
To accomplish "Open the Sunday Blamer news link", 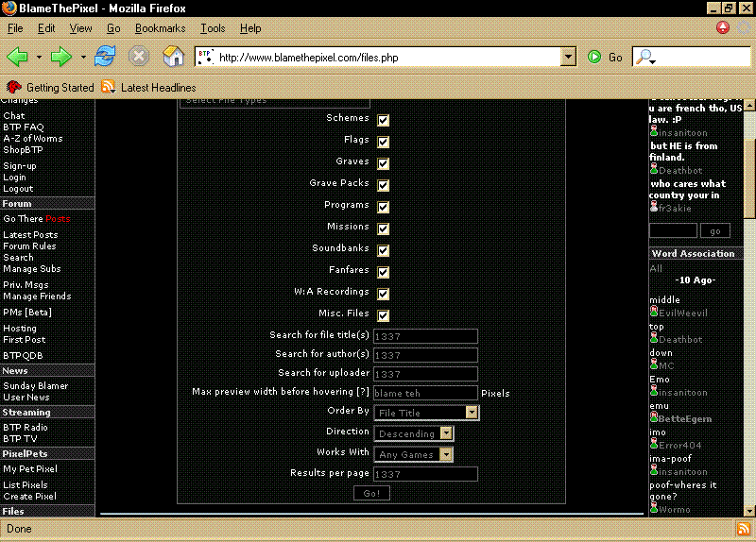I will [35, 386].
